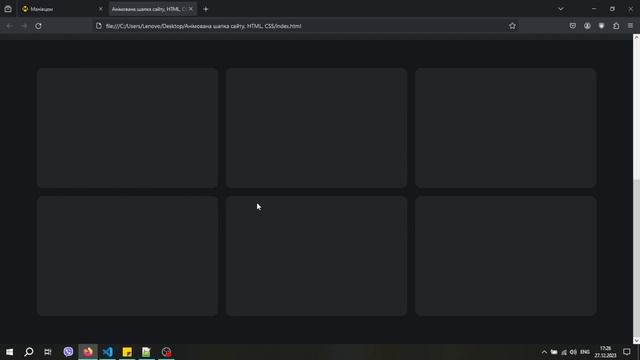The image size is (640, 360).
Task: Open the volume control in tray
Action: pyautogui.click(x=573, y=352)
